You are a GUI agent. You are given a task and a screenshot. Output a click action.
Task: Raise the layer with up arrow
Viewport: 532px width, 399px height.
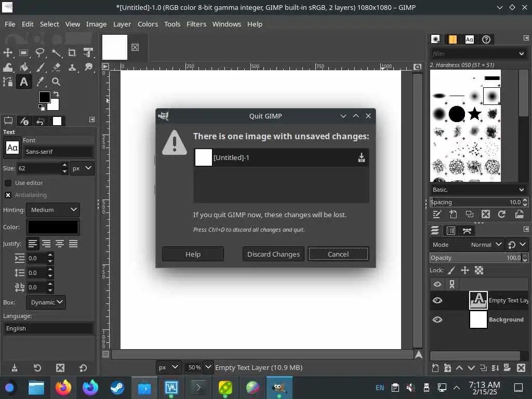click(459, 368)
